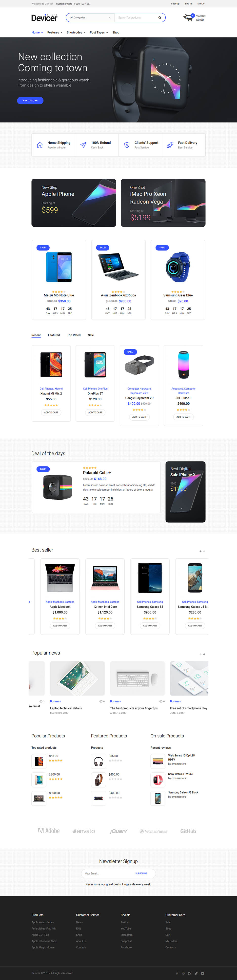Open the Instagram icon in footer
Screen dimensions: 237x980
point(190,973)
